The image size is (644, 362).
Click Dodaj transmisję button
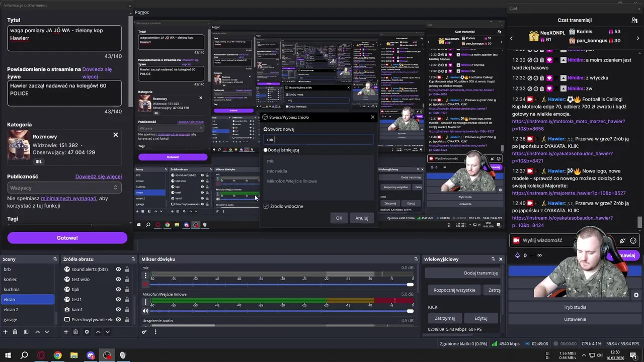(463, 273)
